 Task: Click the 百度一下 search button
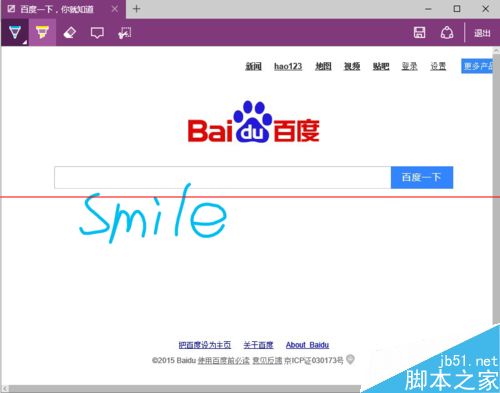pos(422,177)
